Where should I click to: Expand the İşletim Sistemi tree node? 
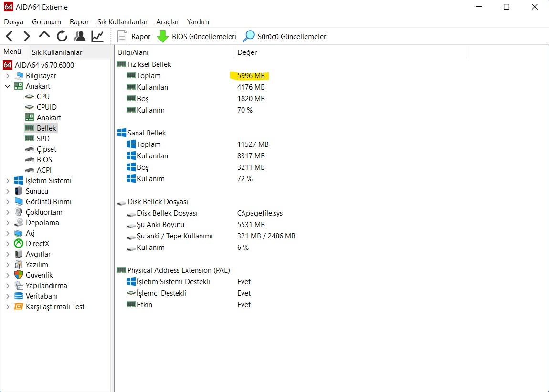8,180
